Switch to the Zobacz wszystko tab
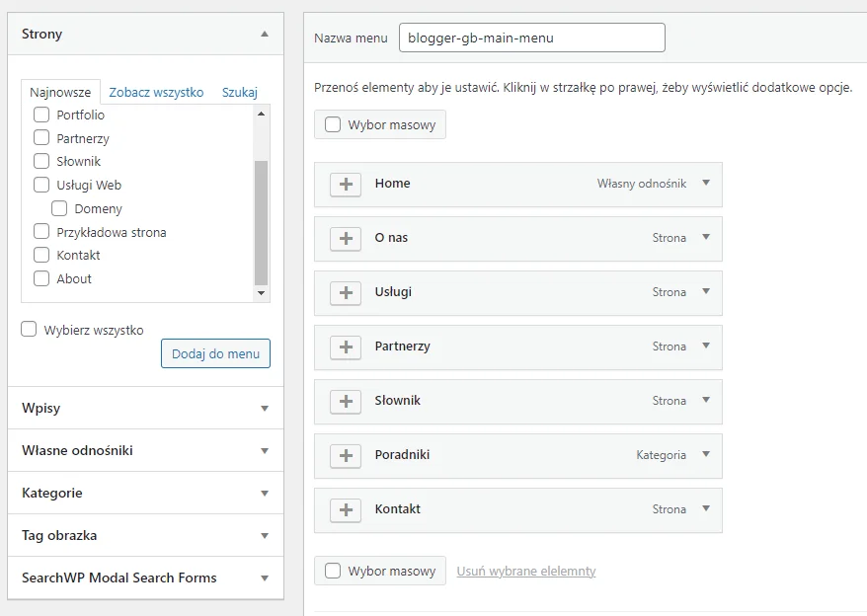867x616 pixels. (156, 92)
